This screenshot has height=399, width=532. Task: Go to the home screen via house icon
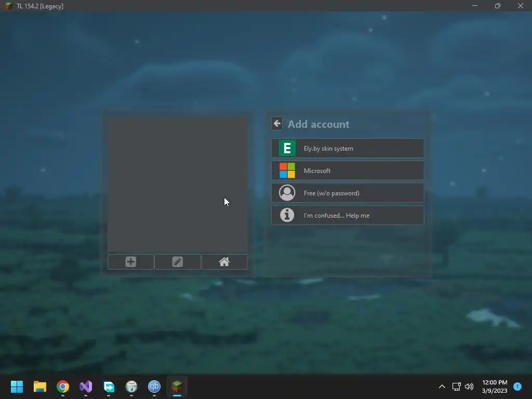tap(224, 262)
